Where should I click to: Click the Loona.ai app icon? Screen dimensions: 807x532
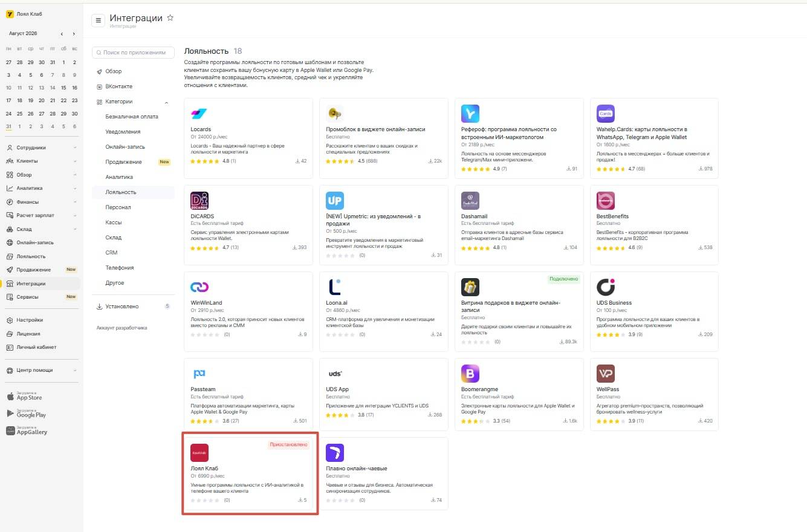click(x=334, y=287)
